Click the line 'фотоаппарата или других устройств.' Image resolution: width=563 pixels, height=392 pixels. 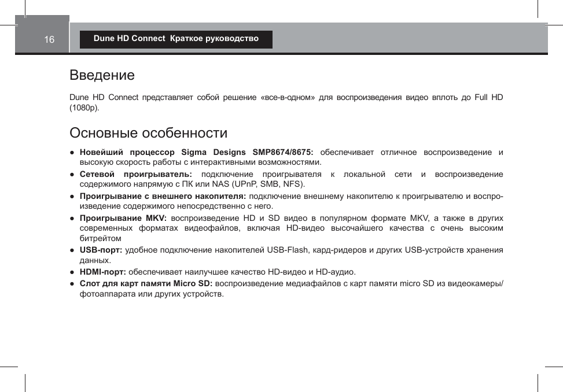point(152,294)
